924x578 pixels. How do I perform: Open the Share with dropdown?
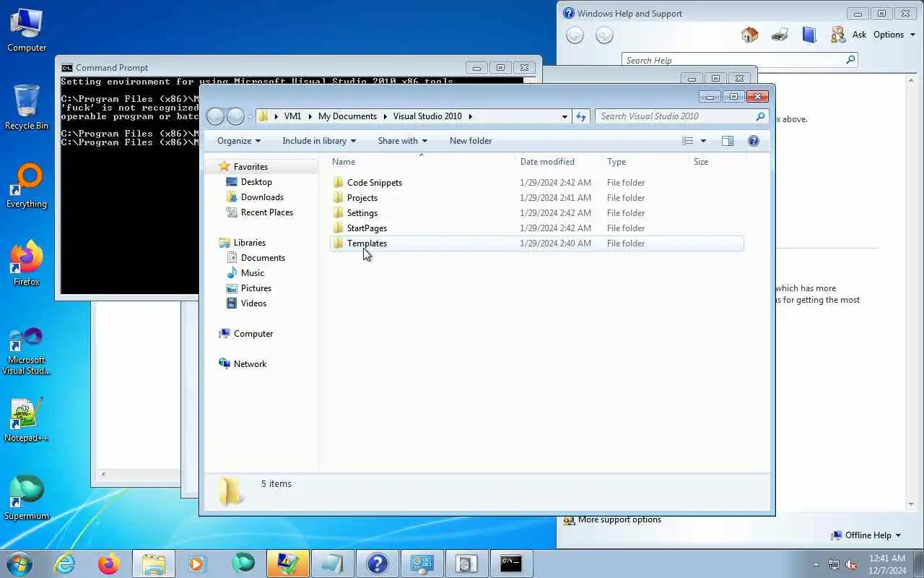pos(403,141)
